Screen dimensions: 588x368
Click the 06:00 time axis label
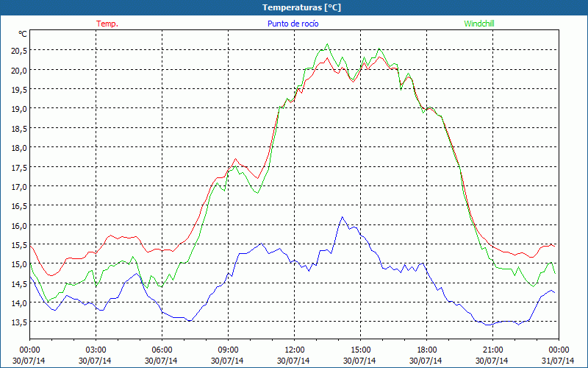click(x=162, y=350)
